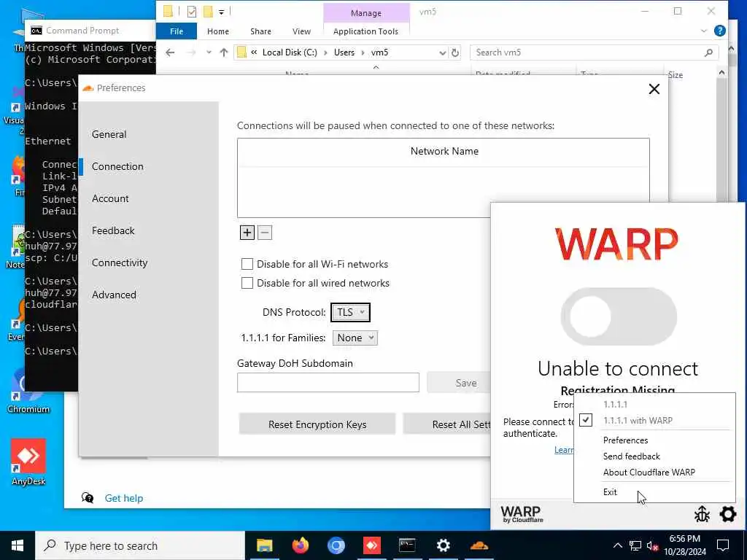Click the Learn more link in WARP
The image size is (747, 560).
click(x=564, y=450)
